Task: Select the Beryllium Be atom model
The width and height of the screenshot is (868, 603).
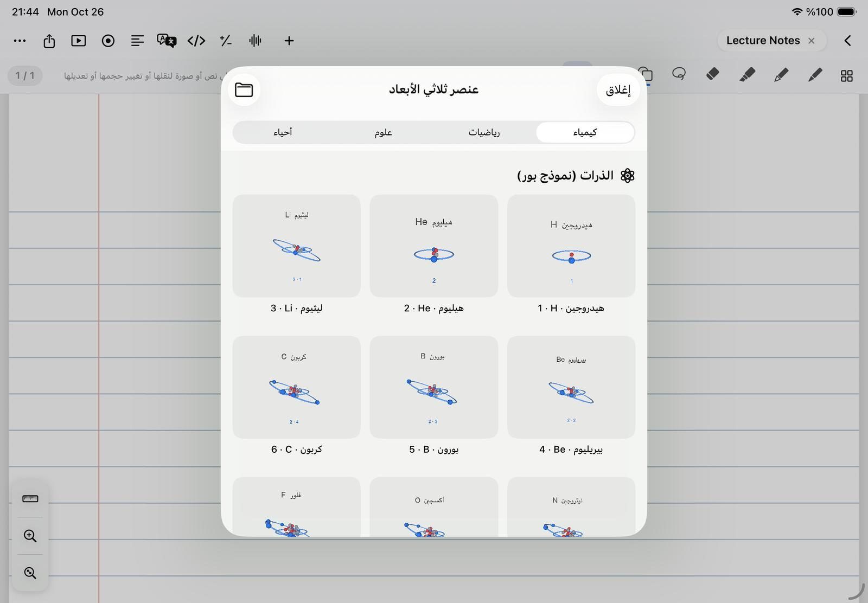Action: click(571, 387)
